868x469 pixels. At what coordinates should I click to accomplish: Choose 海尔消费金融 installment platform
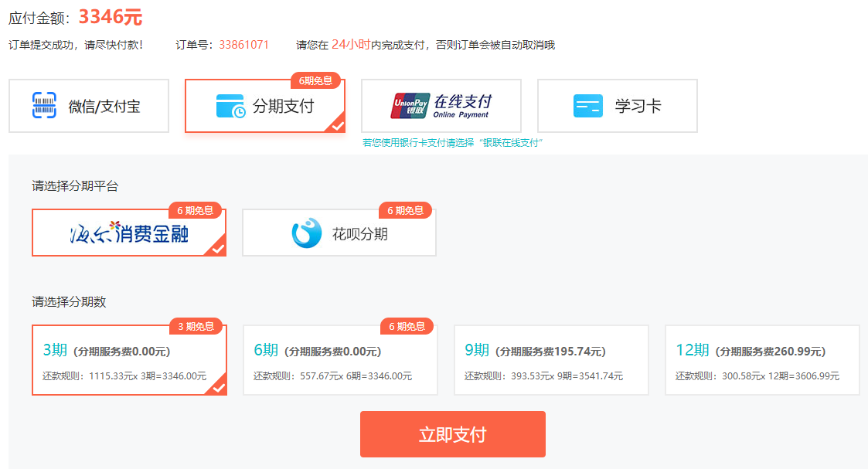click(129, 233)
